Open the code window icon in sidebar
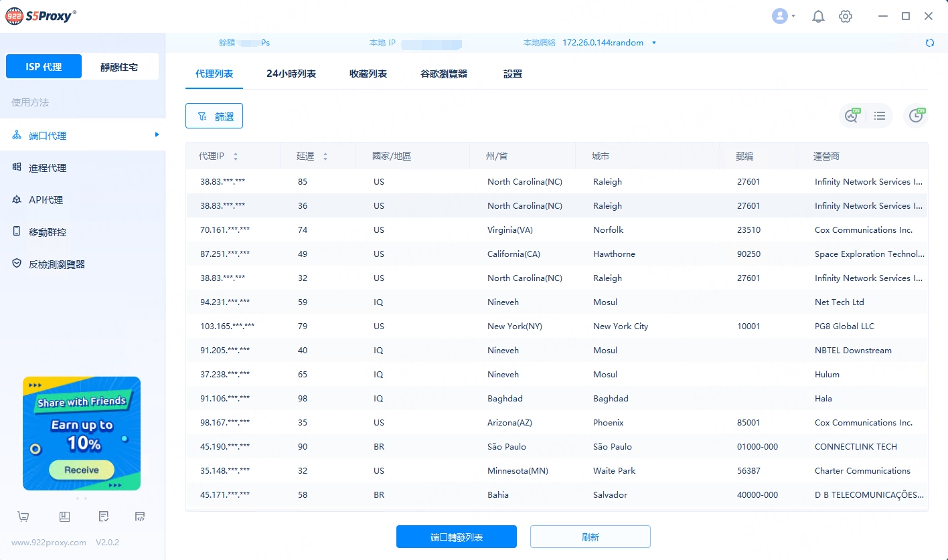 140,517
